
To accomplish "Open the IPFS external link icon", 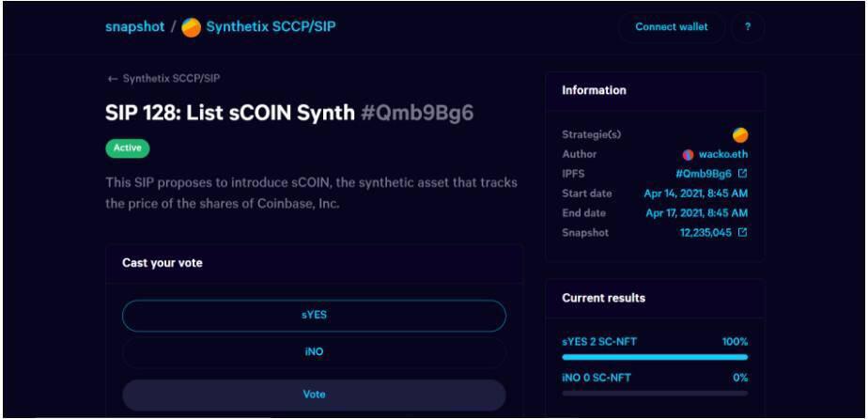I will pos(742,174).
